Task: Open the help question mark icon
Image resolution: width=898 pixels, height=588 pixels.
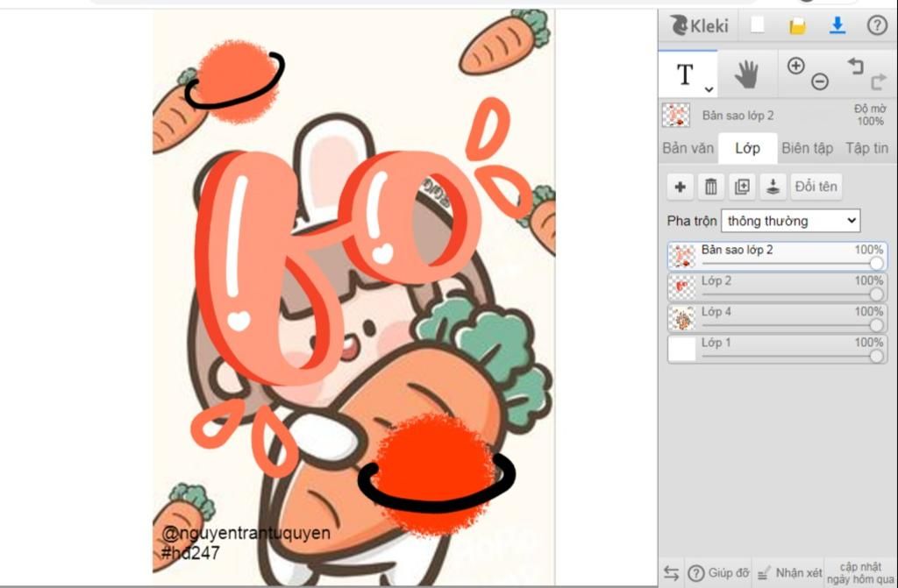Action: 877,25
